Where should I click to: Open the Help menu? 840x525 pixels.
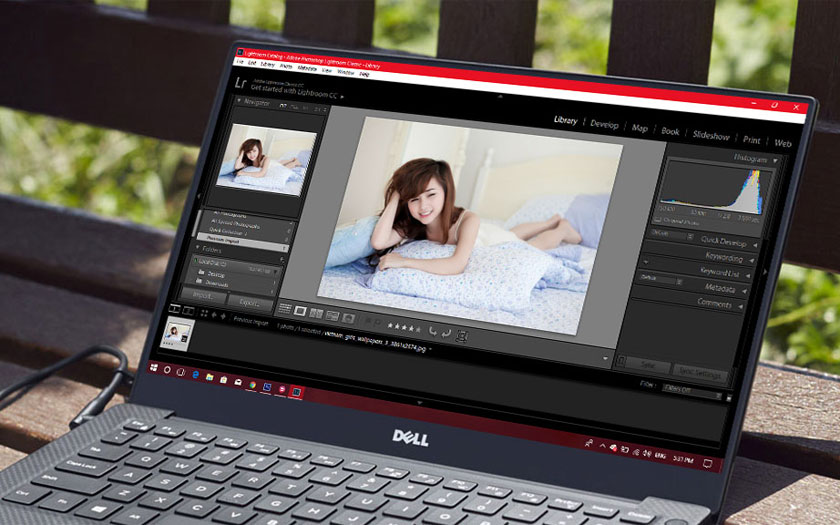click(x=364, y=74)
